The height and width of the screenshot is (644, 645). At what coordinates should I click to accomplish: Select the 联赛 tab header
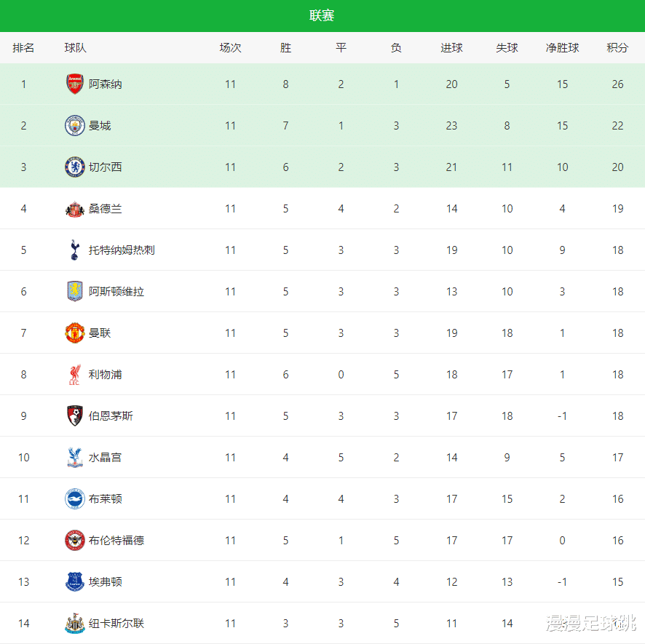322,16
